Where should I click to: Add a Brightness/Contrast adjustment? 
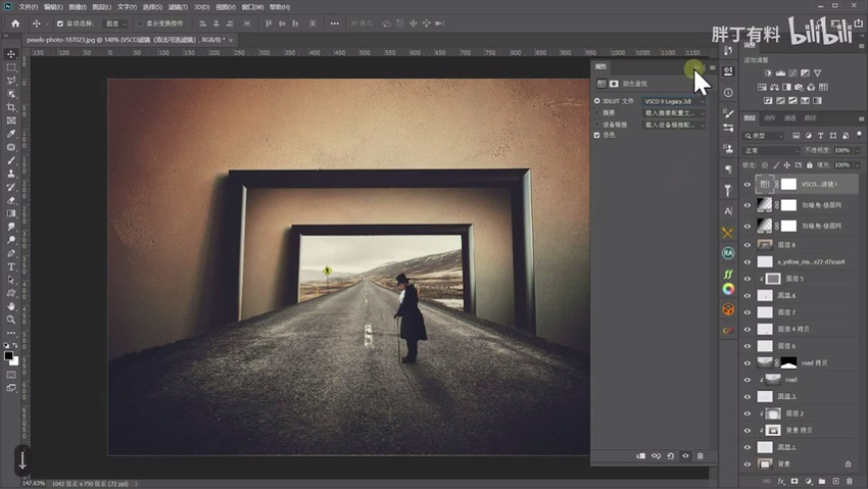click(767, 73)
